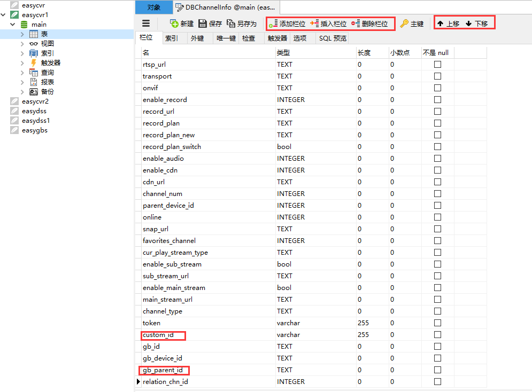Screen dimensions: 532x392
Task: Expand the 表 (Tables) node
Action: (22, 34)
